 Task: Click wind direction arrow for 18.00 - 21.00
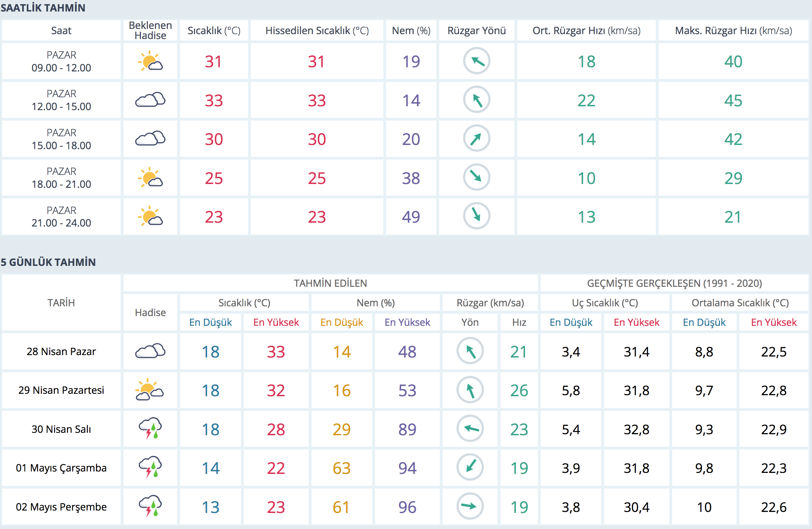(476, 177)
